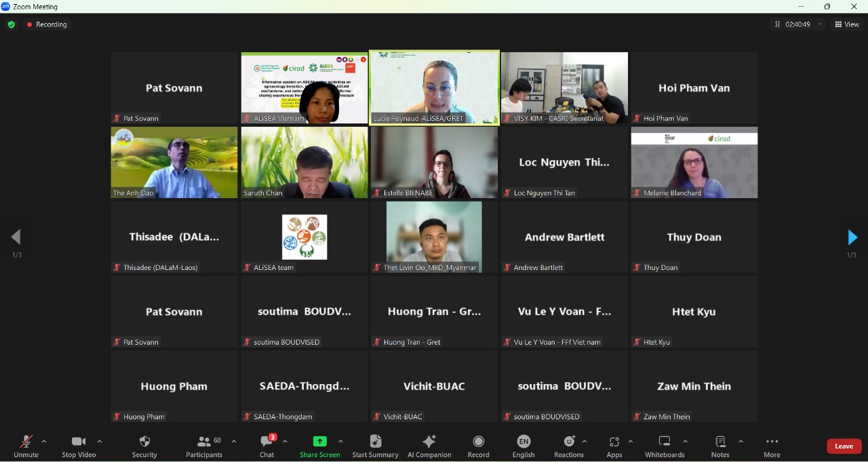Go to next gallery page with right arrow
Image resolution: width=868 pixels, height=462 pixels.
(x=852, y=237)
